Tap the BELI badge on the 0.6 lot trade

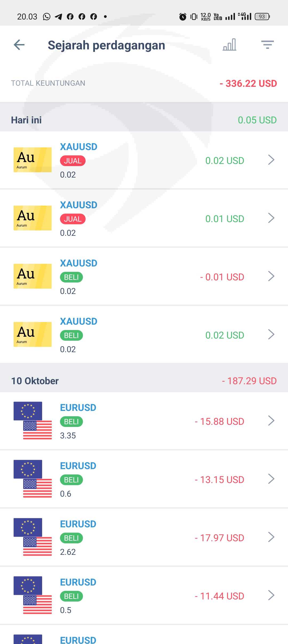[x=71, y=480]
